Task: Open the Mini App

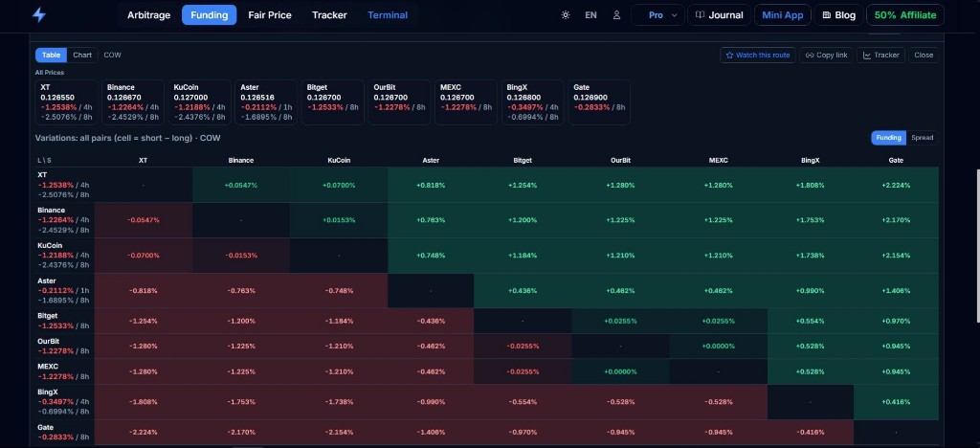Action: (783, 15)
